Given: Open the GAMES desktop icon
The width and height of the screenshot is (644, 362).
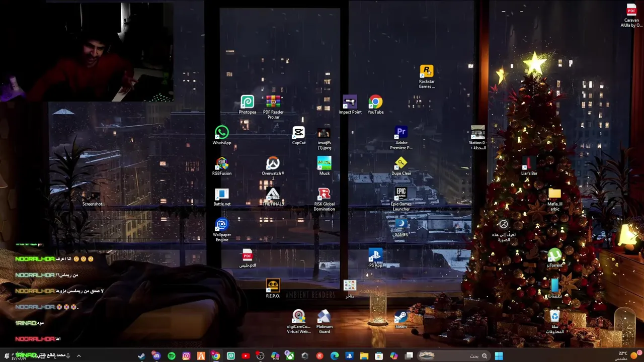Looking at the screenshot, I should [x=401, y=228].
